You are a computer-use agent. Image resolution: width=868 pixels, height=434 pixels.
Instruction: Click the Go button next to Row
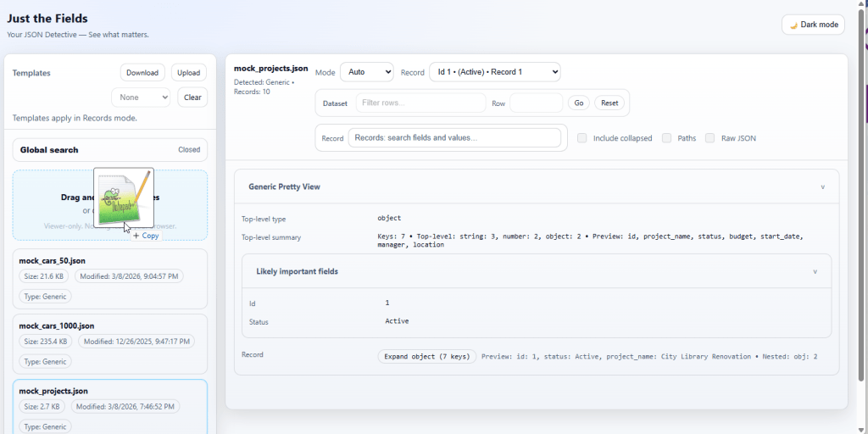pyautogui.click(x=578, y=103)
